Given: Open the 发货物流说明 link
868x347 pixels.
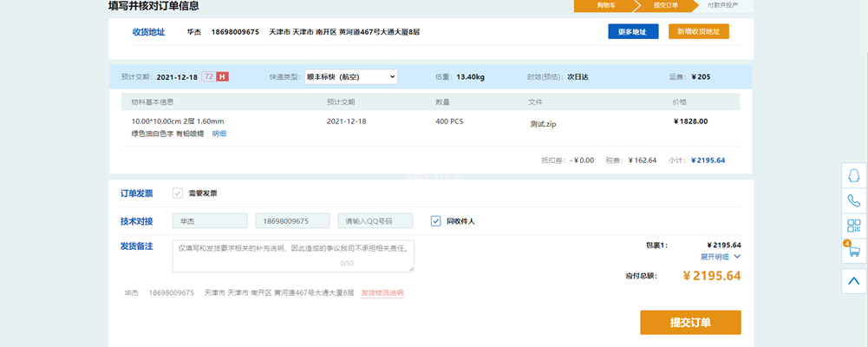Looking at the screenshot, I should coord(382,293).
